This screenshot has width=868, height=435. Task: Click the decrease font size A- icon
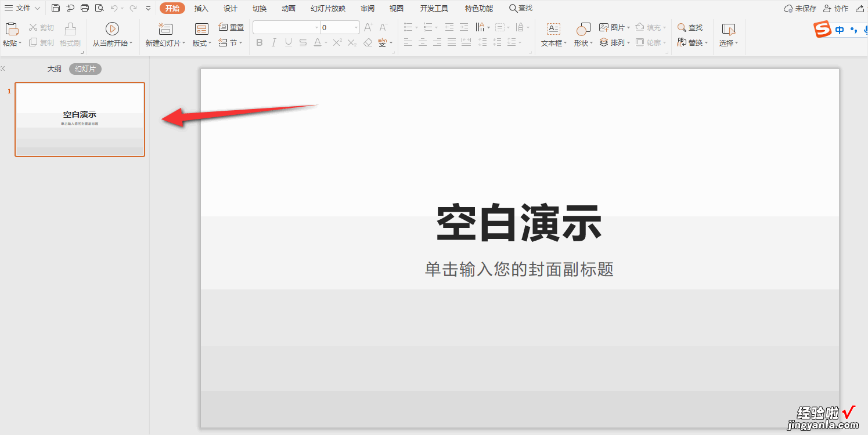(383, 27)
